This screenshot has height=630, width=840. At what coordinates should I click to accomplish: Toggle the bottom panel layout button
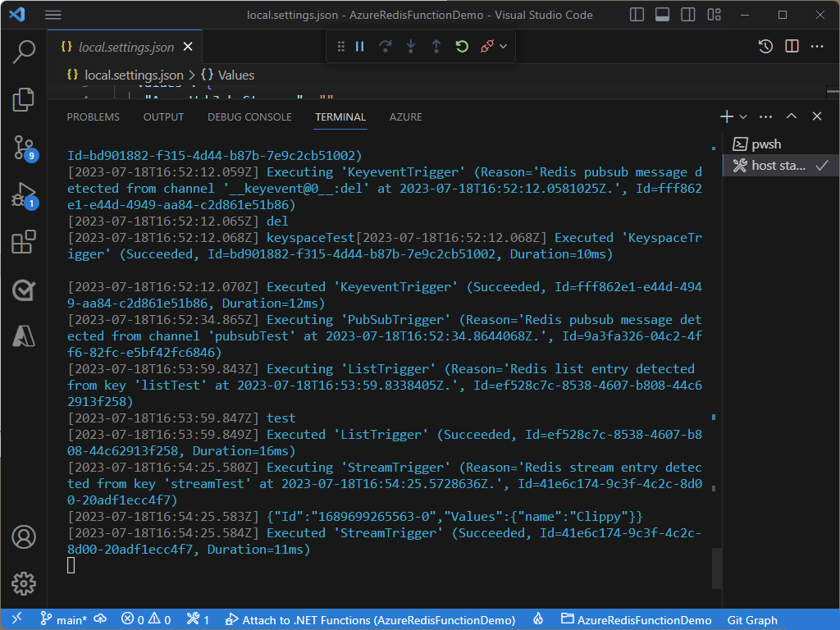[663, 15]
